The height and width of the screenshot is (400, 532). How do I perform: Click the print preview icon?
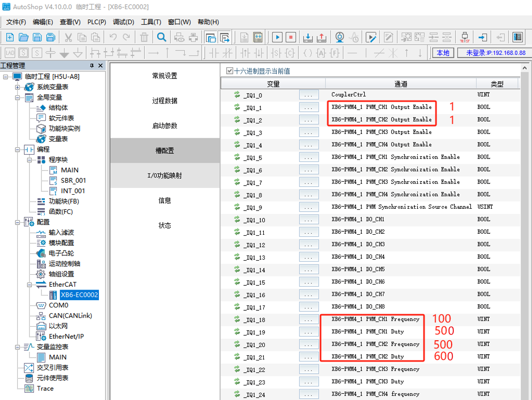(179, 37)
